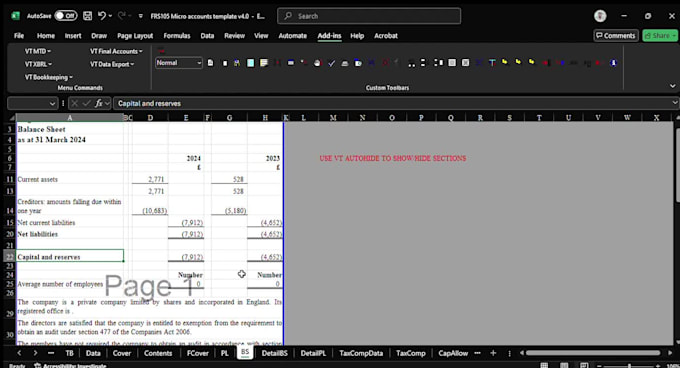Click the Redo arrow icon
Screen dimensions: 680x368
point(121,16)
